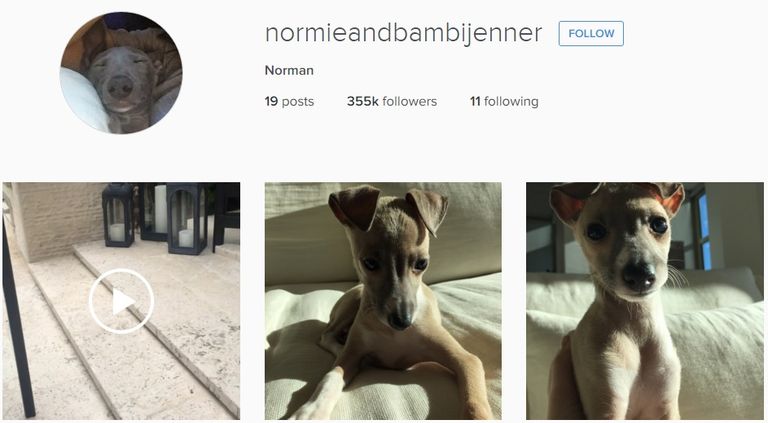This screenshot has height=423, width=768.
Task: Click the circular play icon overlay
Action: pyautogui.click(x=121, y=301)
